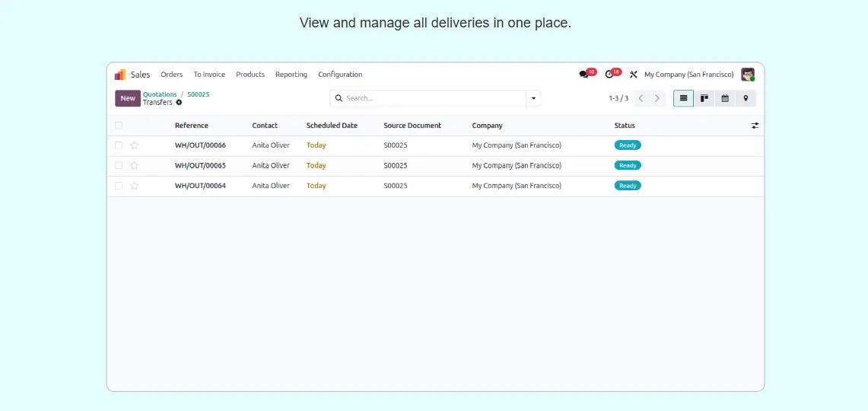Switch to Map view

coord(746,98)
